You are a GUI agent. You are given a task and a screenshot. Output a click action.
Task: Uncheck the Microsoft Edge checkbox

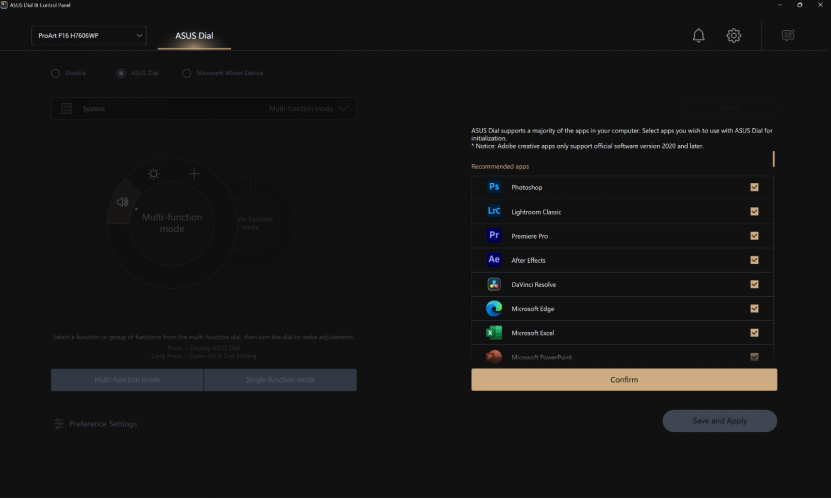(x=754, y=308)
